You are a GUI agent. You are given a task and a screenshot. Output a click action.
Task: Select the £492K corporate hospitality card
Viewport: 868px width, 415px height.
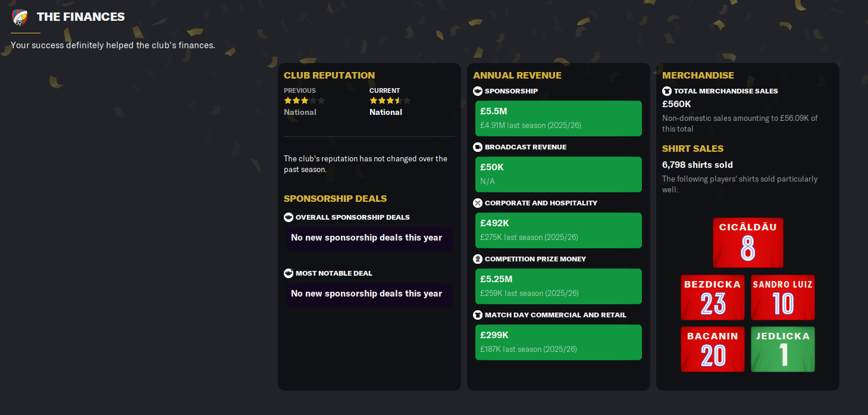point(559,230)
